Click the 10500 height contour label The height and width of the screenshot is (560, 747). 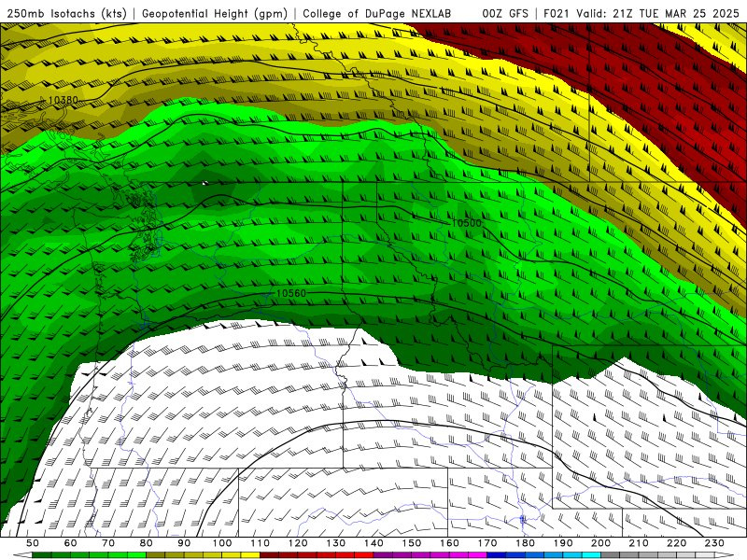pyautogui.click(x=466, y=223)
